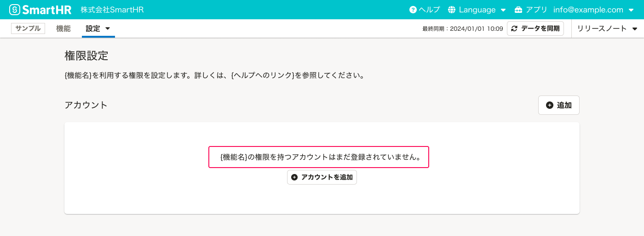This screenshot has height=236, width=644.
Task: Click the globe Language icon
Action: [x=452, y=10]
